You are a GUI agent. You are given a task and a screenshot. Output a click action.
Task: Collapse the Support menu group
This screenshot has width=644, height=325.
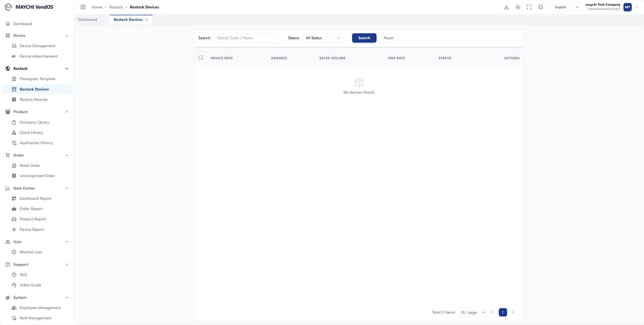67,265
